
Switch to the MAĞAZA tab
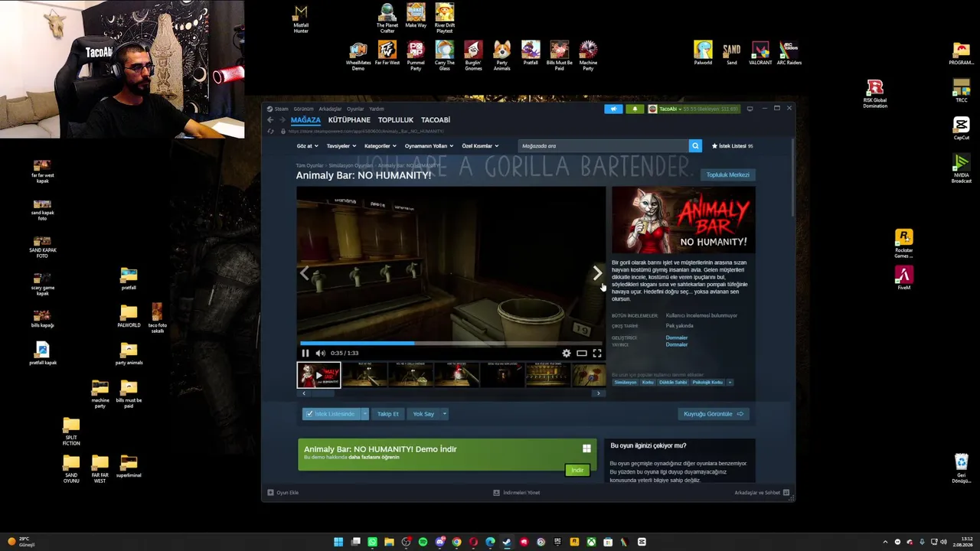(x=305, y=120)
